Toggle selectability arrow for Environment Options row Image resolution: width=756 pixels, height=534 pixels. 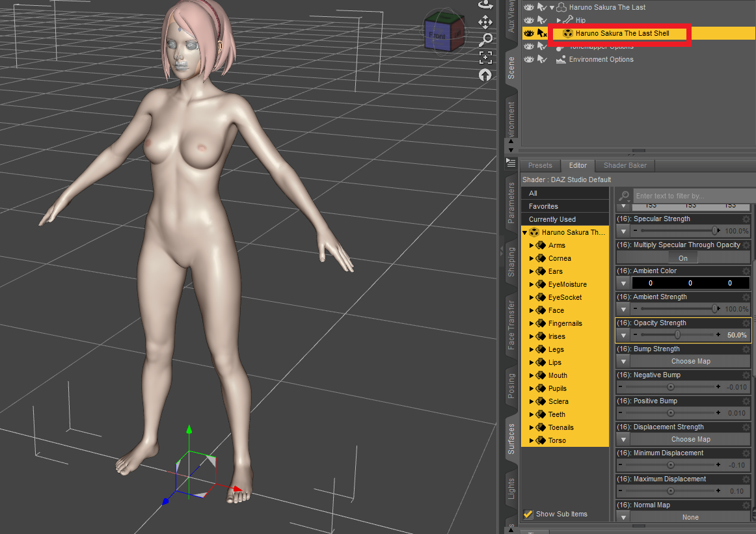tap(542, 59)
